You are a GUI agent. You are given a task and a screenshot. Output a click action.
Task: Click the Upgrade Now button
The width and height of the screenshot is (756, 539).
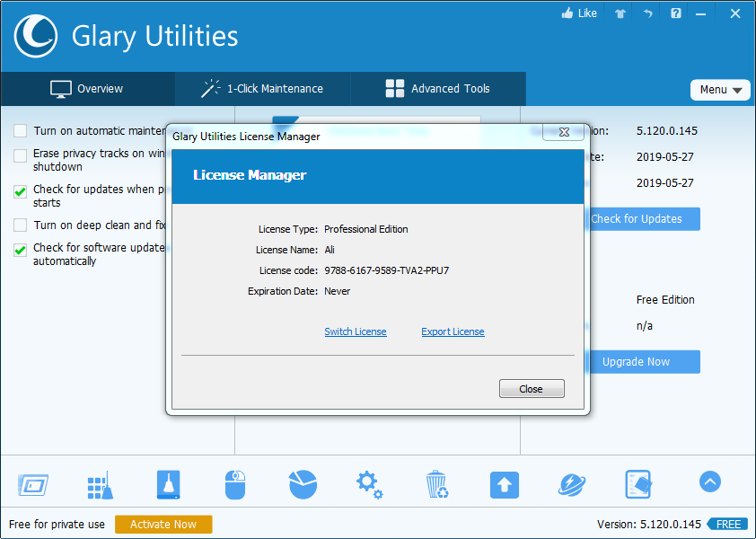[x=643, y=362]
